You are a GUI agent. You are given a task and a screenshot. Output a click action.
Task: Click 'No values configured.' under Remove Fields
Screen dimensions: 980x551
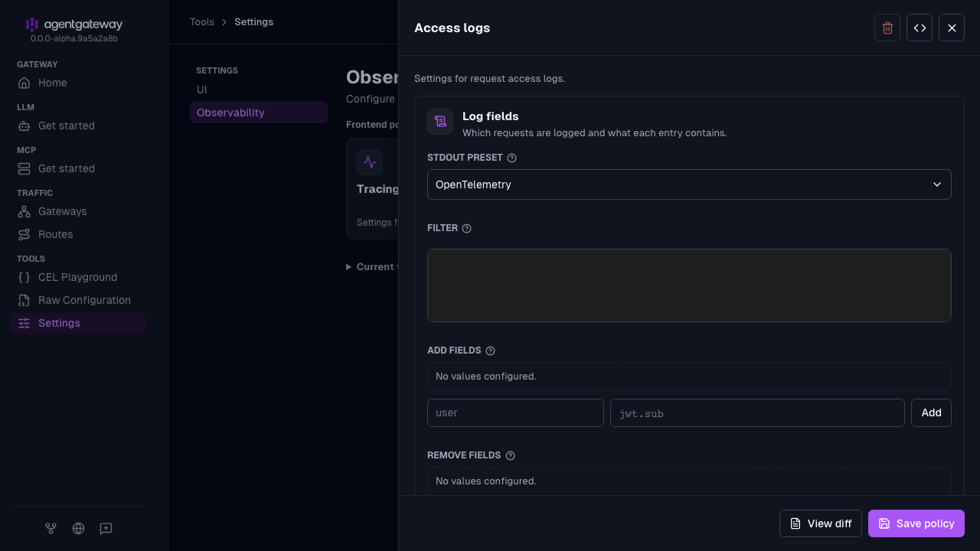point(486,481)
